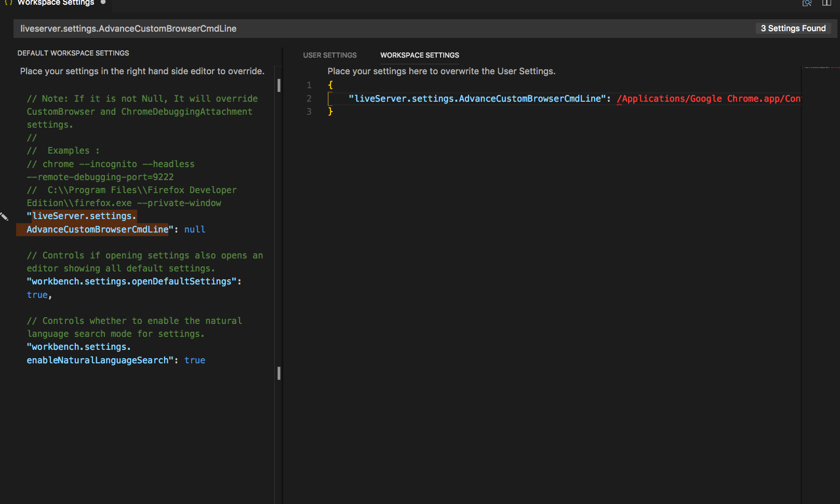The height and width of the screenshot is (504, 840).
Task: Switch to the USER SETTINGS tab
Action: click(329, 55)
